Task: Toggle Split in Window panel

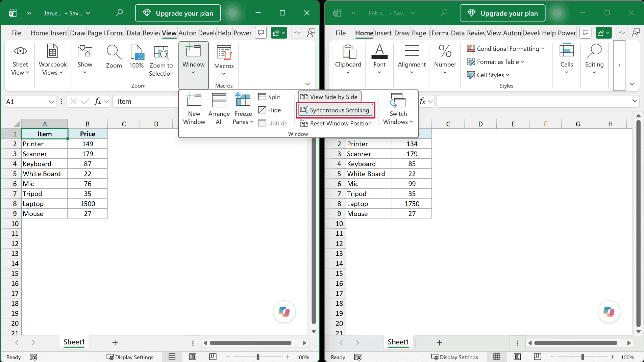Action: (x=269, y=97)
